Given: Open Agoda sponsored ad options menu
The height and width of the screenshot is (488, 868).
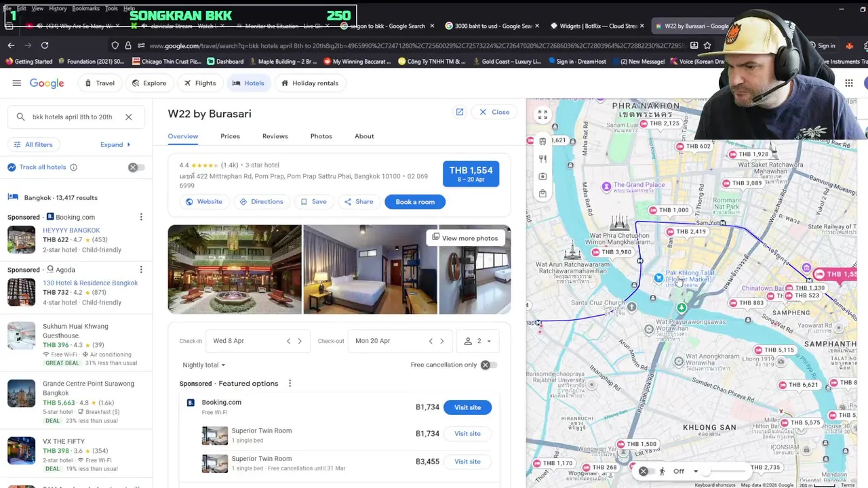Looking at the screenshot, I should point(141,270).
